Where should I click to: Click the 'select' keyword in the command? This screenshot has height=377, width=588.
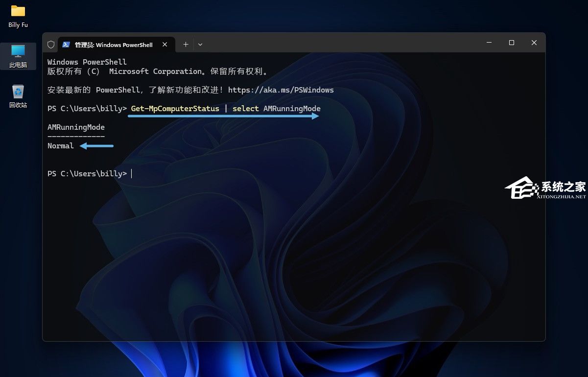coord(246,109)
